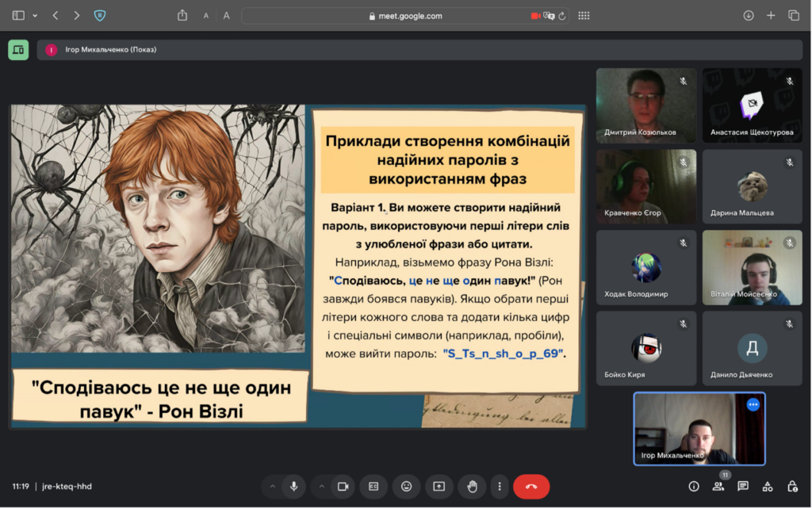Viewport: 812px width, 509px height.
Task: Select the meeting code jre-kteq-hhd
Action: (67, 486)
